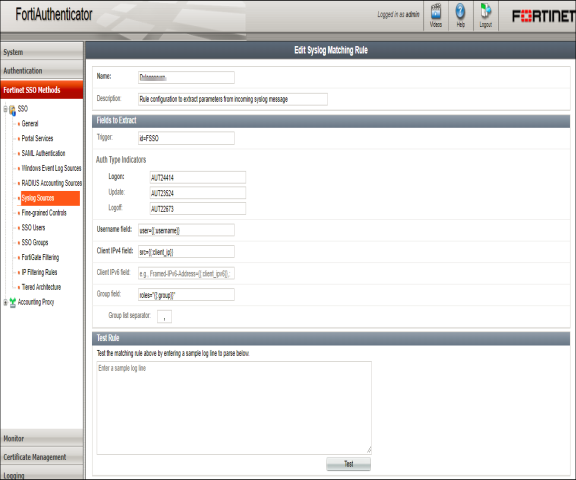Collapse the SSO tree node
The height and width of the screenshot is (480, 576).
pos(5,109)
